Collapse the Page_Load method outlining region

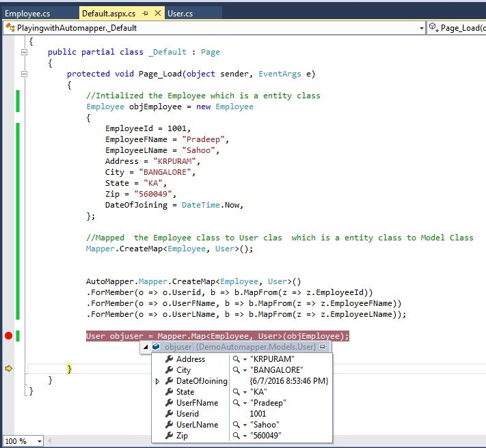click(25, 74)
